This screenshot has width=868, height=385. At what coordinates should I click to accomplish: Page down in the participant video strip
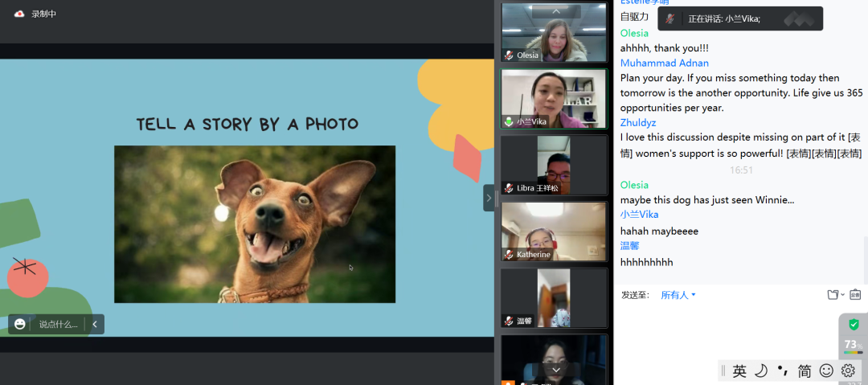click(x=556, y=370)
